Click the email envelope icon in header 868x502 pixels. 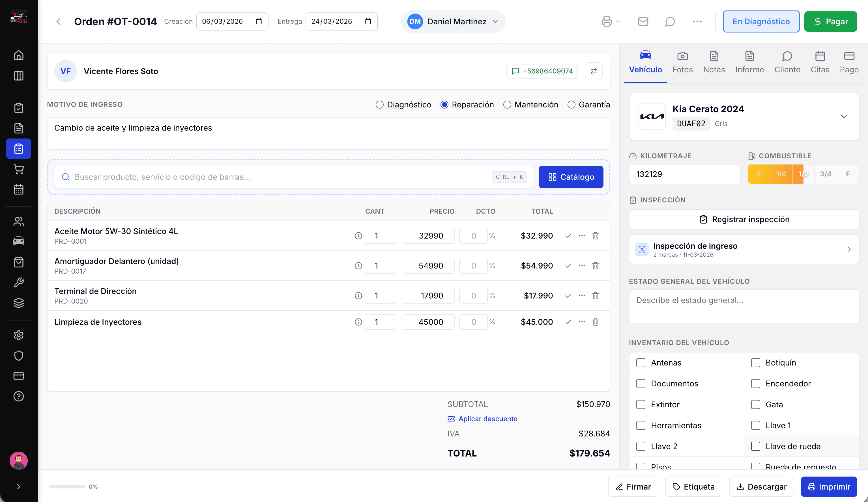click(643, 21)
